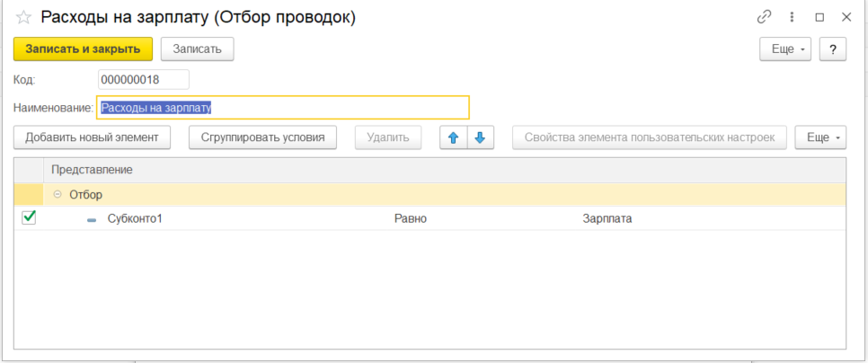868x363 pixels.
Task: Open the three-dot window menu
Action: [792, 17]
